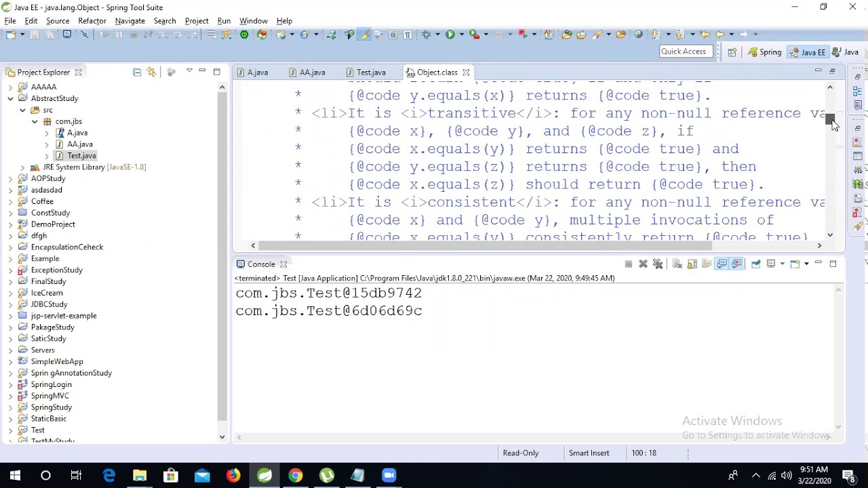Image resolution: width=868 pixels, height=488 pixels.
Task: Click the Spring Boot dashboard green power icon
Action: click(x=244, y=34)
